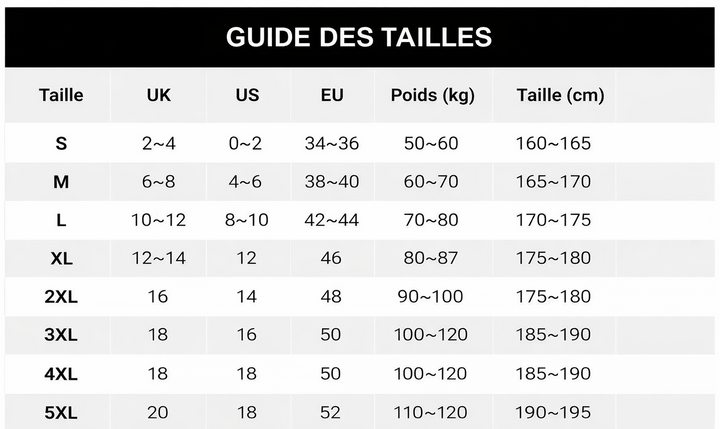Click the US column header

(x=246, y=95)
